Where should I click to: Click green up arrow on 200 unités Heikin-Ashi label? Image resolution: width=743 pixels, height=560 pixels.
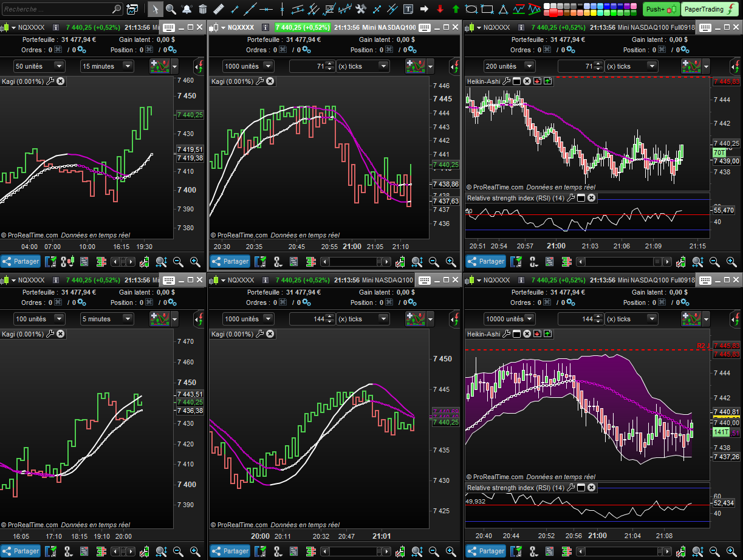[x=547, y=81]
